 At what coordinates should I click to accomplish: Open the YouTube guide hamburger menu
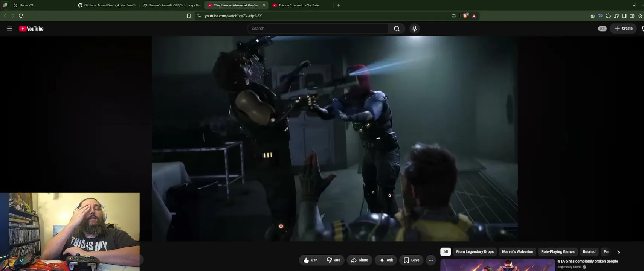[9, 29]
